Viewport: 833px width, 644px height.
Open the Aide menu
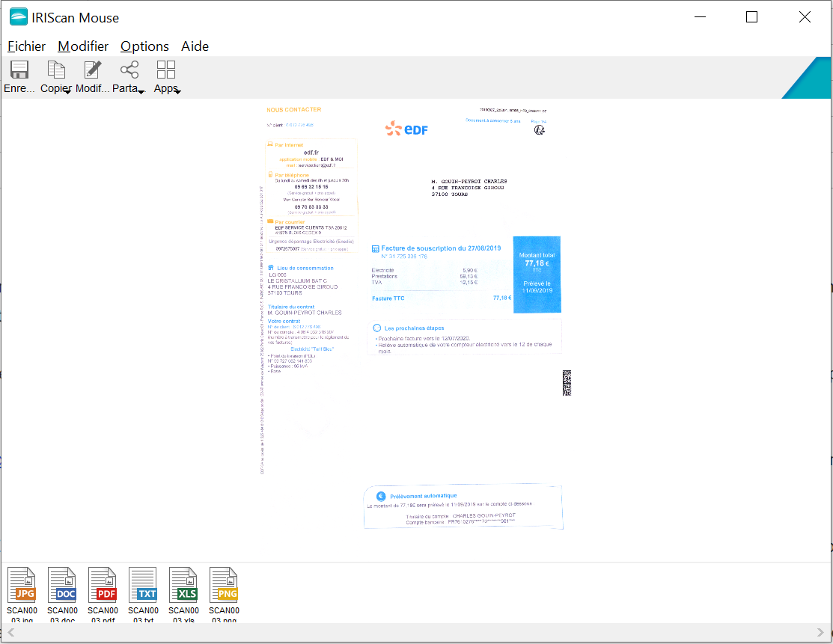195,46
